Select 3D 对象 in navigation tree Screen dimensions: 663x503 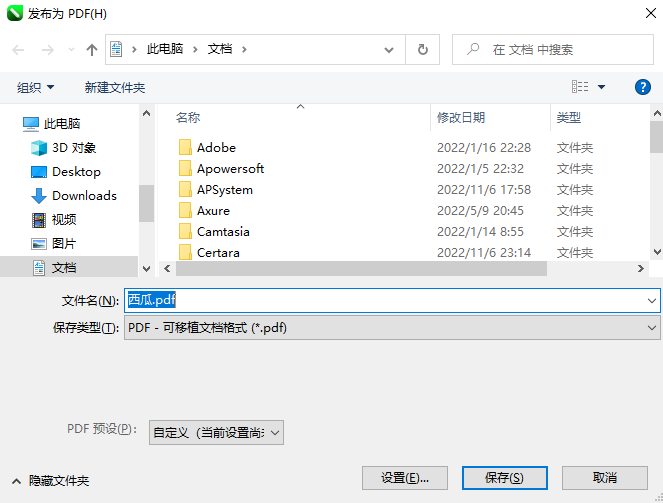point(63,148)
